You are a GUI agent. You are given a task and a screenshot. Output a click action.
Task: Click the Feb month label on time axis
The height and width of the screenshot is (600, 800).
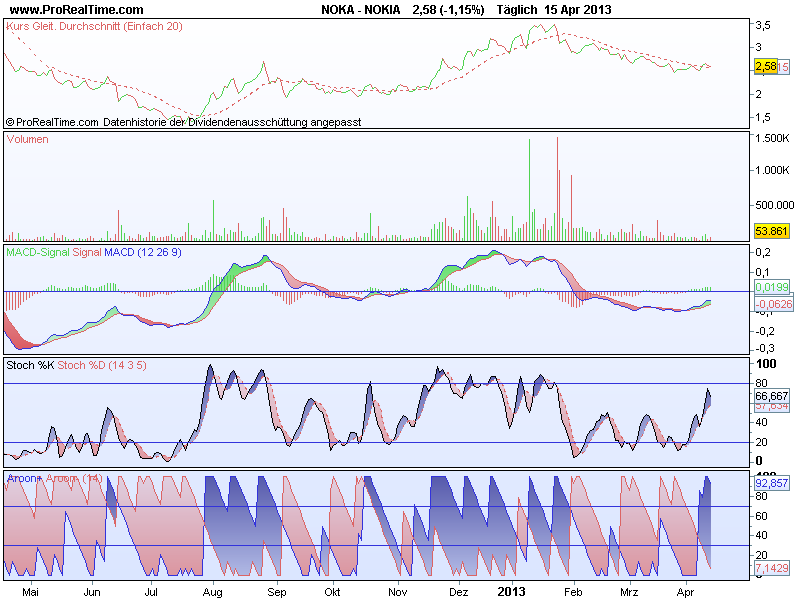(573, 592)
